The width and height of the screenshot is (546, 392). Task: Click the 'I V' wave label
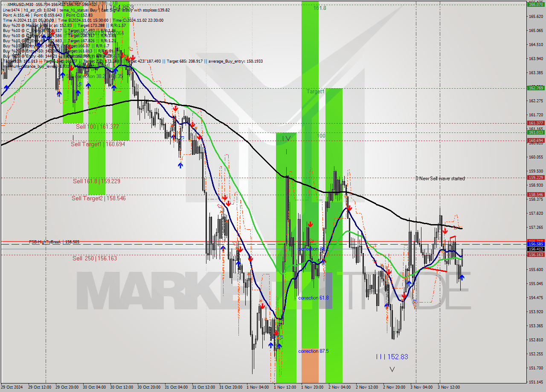tap(286, 138)
